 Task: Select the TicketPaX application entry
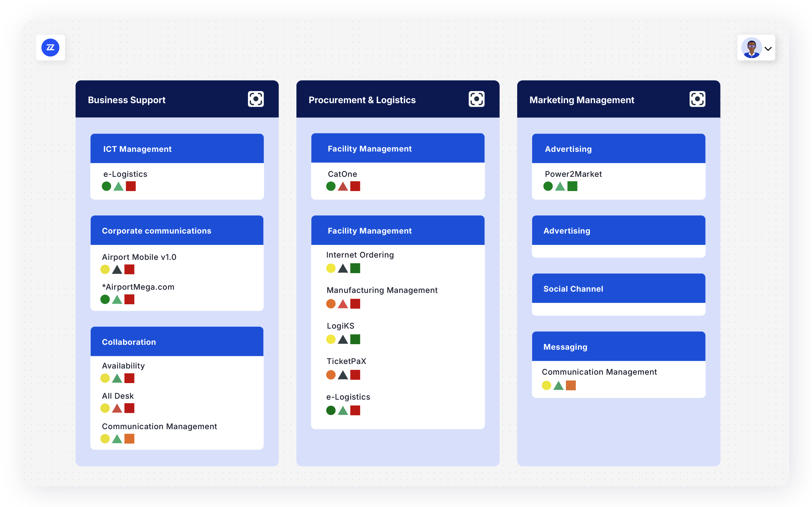tap(346, 361)
